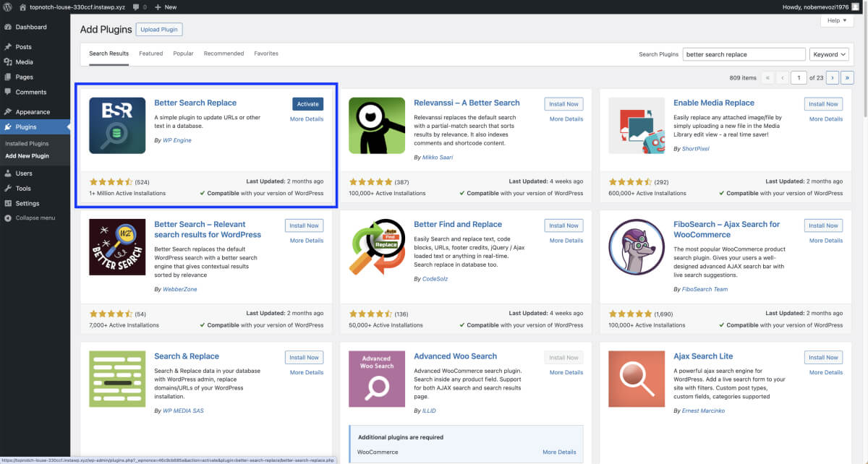Open the WP Engine author link
The image size is (868, 464).
(177, 140)
